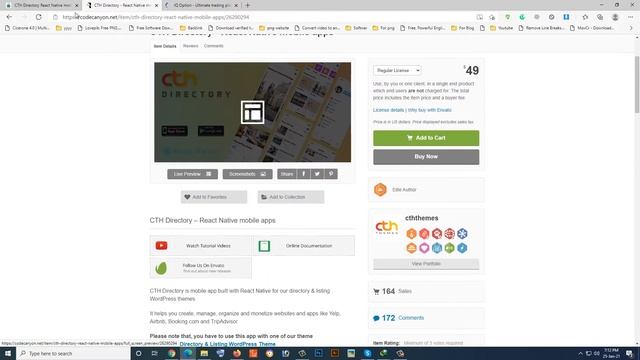Screen dimensions: 640x360
Task: Open the Regular License dropdown
Action: 397,70
